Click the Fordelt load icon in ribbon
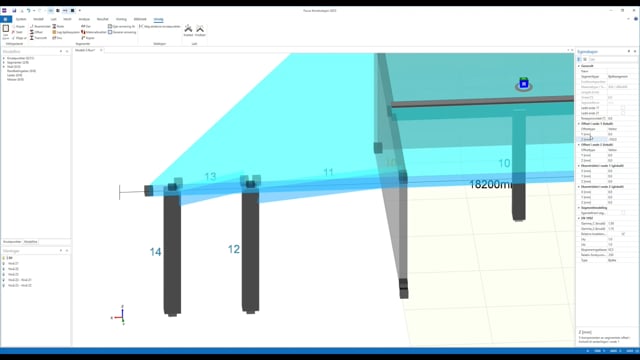Viewport: 640px width, 360px height. [x=200, y=29]
